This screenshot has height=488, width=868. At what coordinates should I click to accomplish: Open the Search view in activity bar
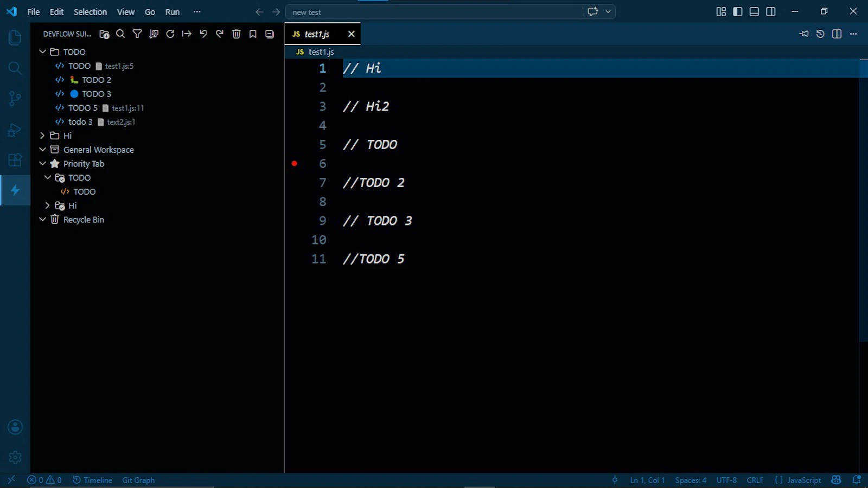coord(15,68)
